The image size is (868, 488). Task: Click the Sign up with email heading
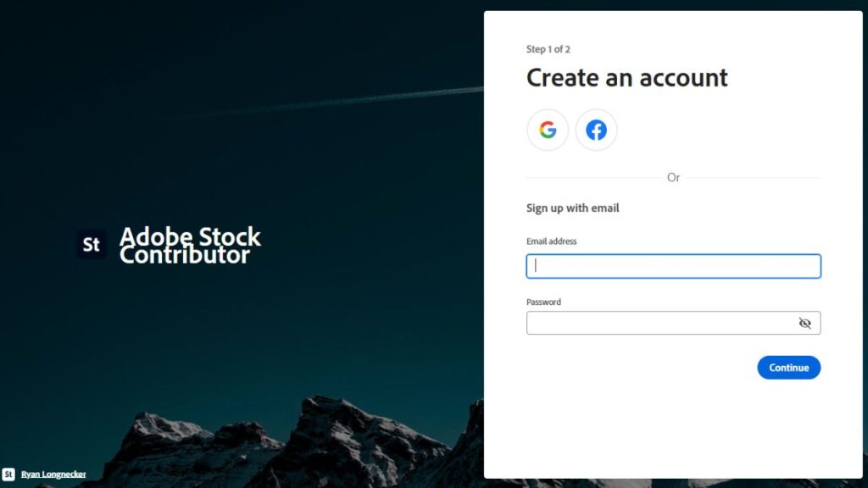(x=572, y=208)
